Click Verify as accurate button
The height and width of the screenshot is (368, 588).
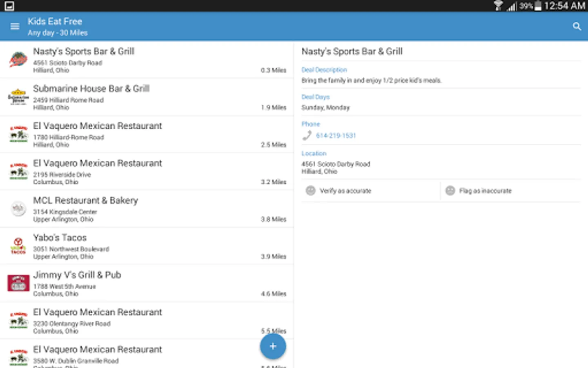(x=371, y=191)
